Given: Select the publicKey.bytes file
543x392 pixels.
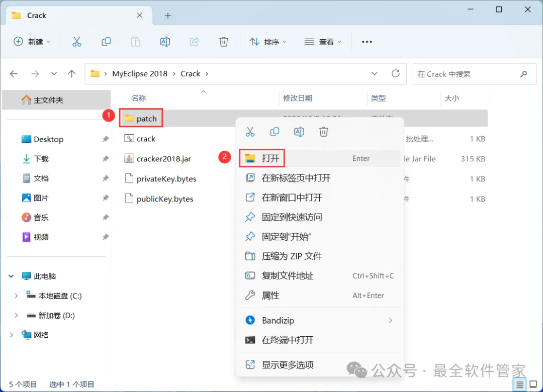Looking at the screenshot, I should [x=159, y=199].
